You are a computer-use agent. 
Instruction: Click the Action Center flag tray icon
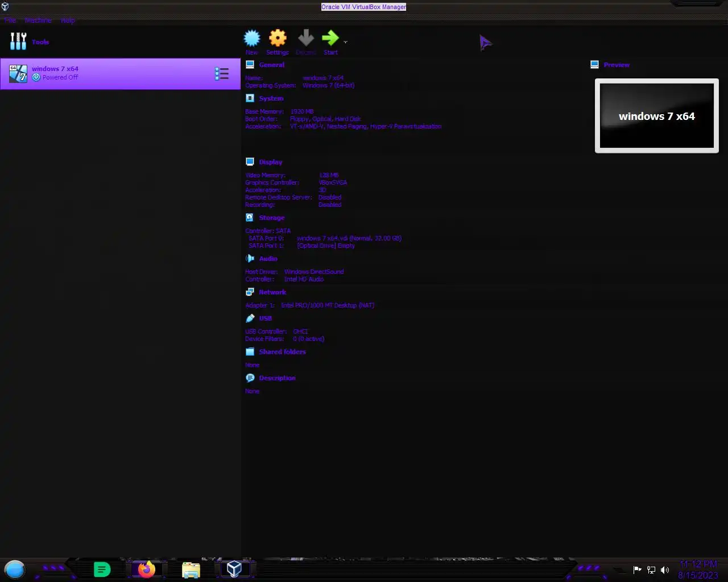[638, 569]
